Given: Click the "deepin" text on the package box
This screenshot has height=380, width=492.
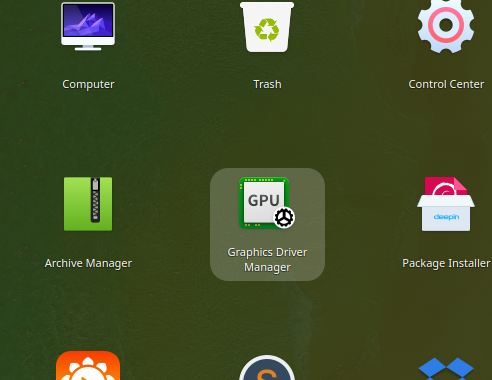Looking at the screenshot, I should (446, 217).
